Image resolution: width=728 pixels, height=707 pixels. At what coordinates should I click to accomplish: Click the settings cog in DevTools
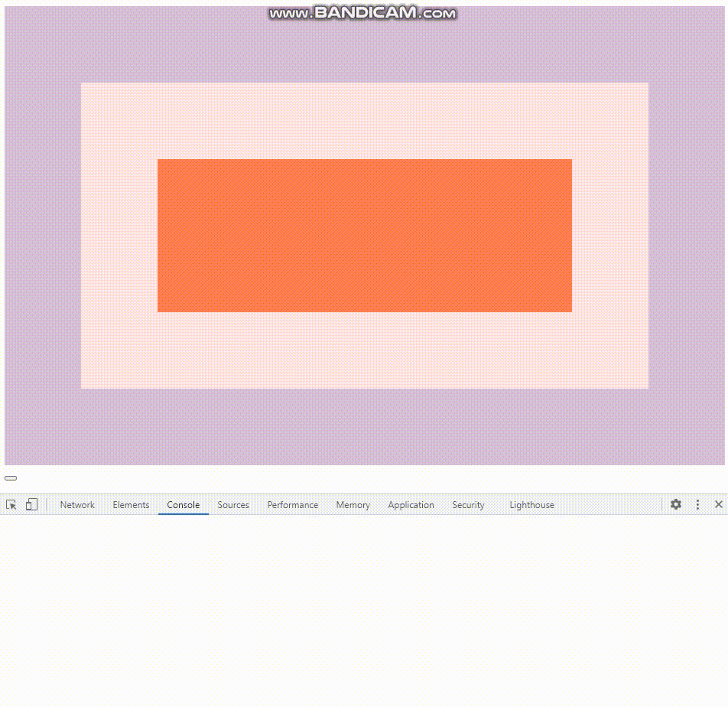675,505
